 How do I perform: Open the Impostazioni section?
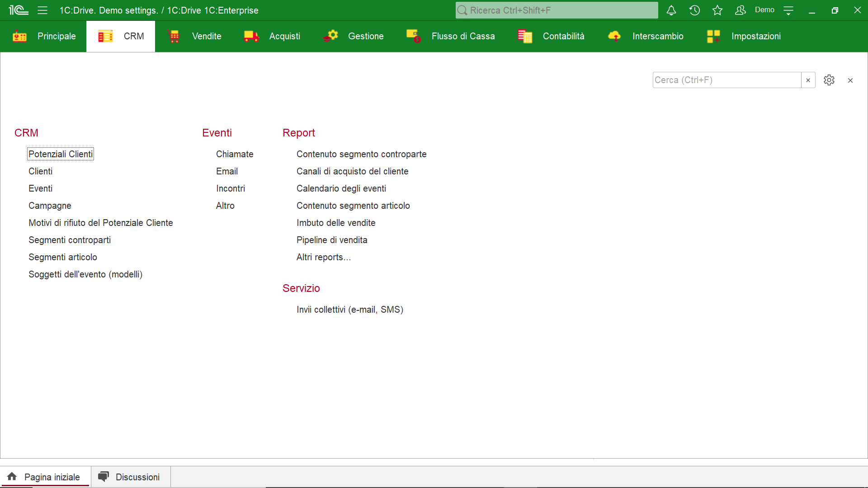pyautogui.click(x=756, y=36)
